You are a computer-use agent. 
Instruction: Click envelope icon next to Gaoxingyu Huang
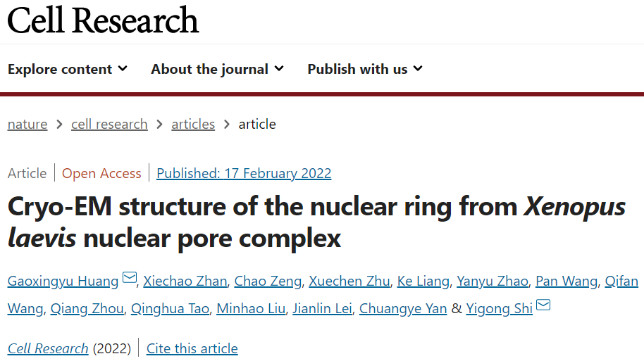[x=130, y=279]
